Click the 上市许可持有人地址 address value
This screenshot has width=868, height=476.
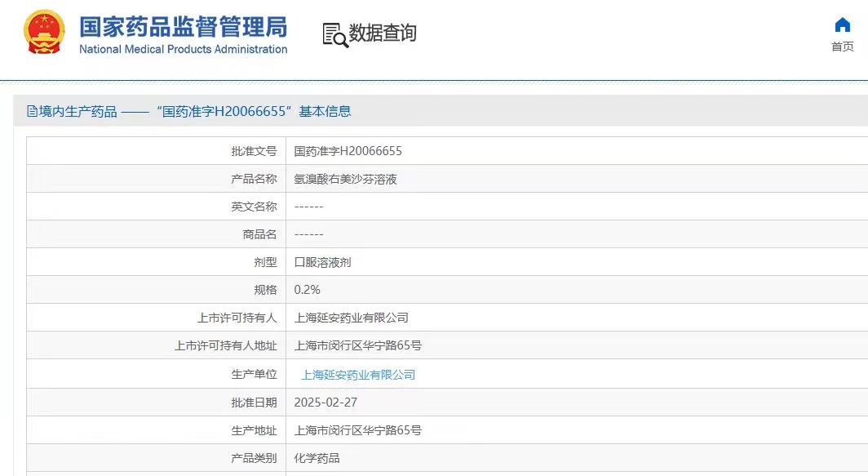(x=357, y=345)
